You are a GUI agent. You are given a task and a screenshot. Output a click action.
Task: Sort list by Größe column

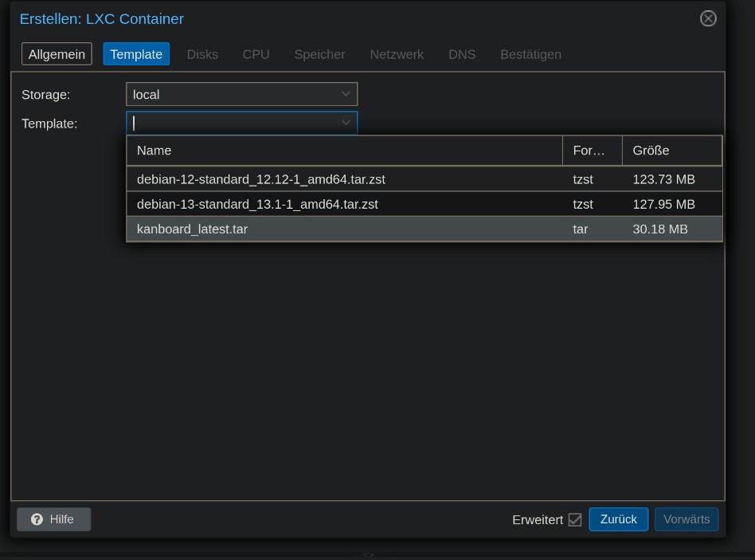pyautogui.click(x=671, y=150)
